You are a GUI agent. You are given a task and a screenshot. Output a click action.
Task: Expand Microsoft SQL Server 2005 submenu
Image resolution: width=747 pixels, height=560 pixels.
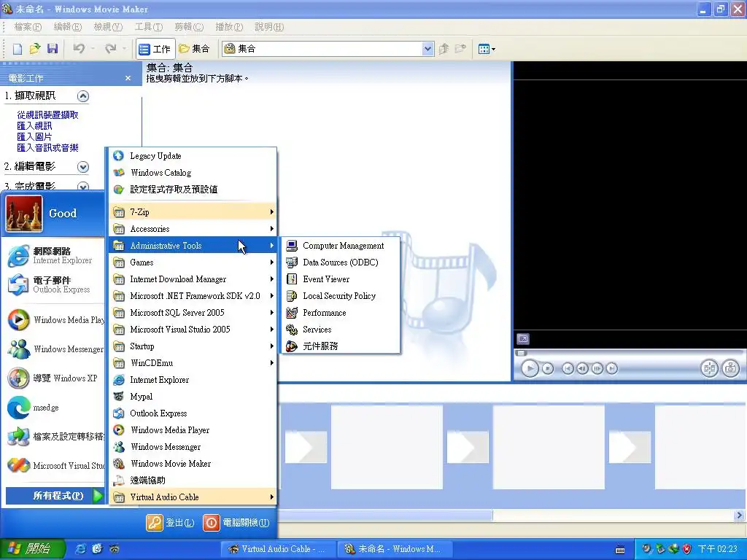tap(193, 312)
